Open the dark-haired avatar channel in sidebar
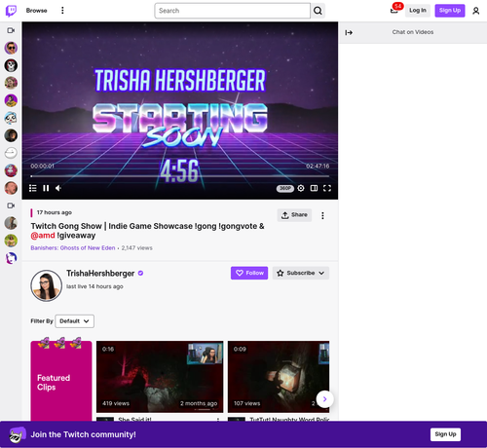The width and height of the screenshot is (487, 448). click(x=11, y=135)
